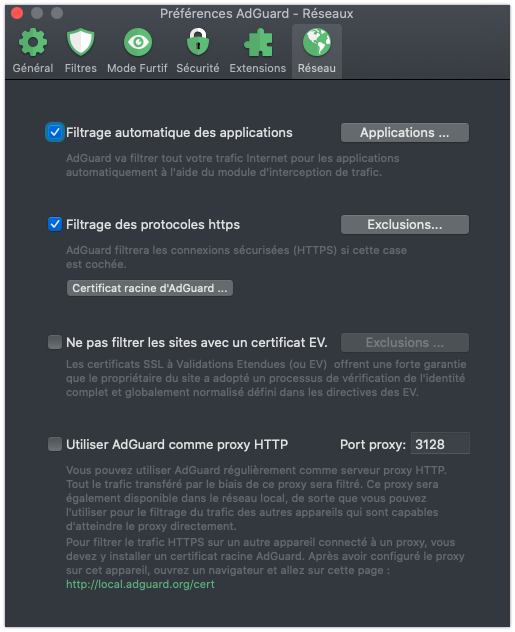
Task: Open the Général gear icon tab
Action: tap(33, 42)
